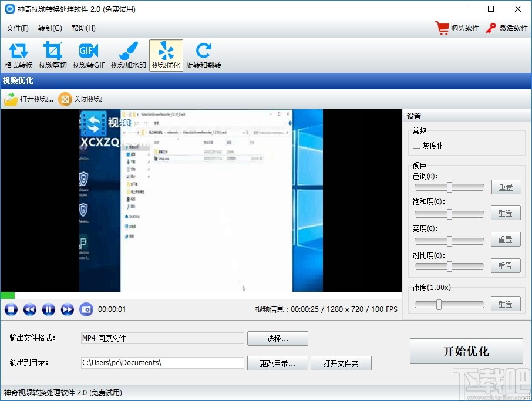532x401 pixels.
Task: Enable the 灰度化 grayscale checkbox
Action: tap(417, 145)
